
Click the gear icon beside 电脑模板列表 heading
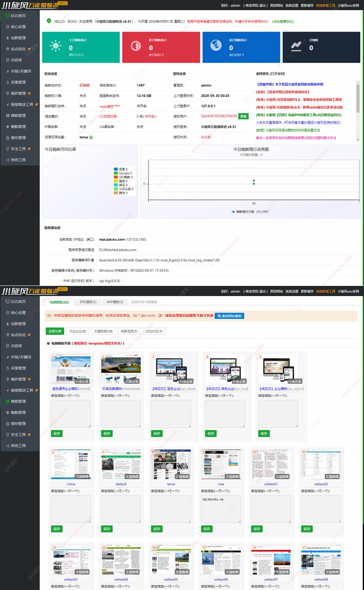49,343
